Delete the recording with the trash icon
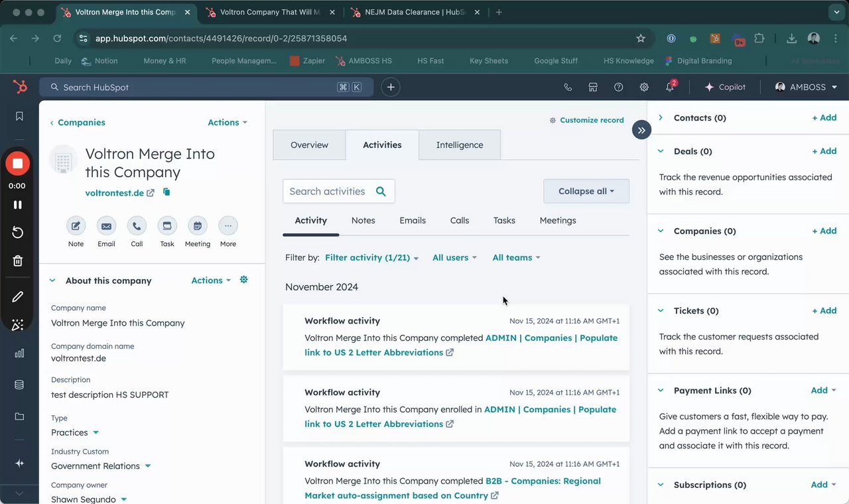This screenshot has width=849, height=504. pos(18,261)
